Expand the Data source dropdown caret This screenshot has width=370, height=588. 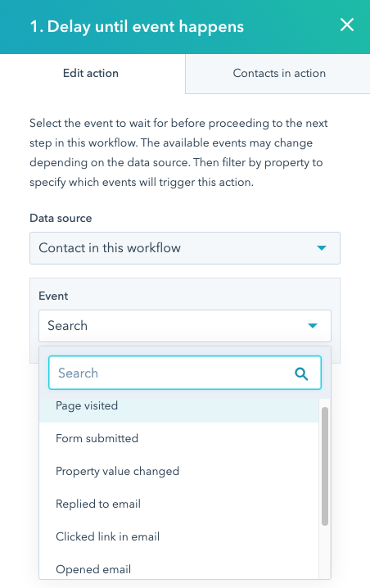pos(321,248)
